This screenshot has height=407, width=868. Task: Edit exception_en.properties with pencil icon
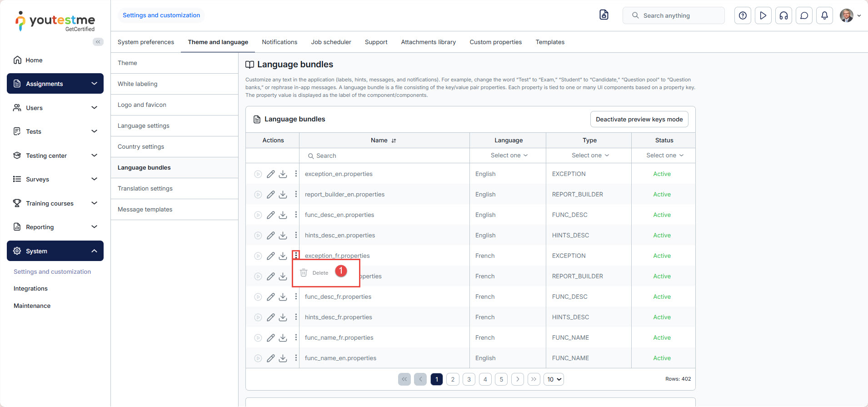pos(270,174)
